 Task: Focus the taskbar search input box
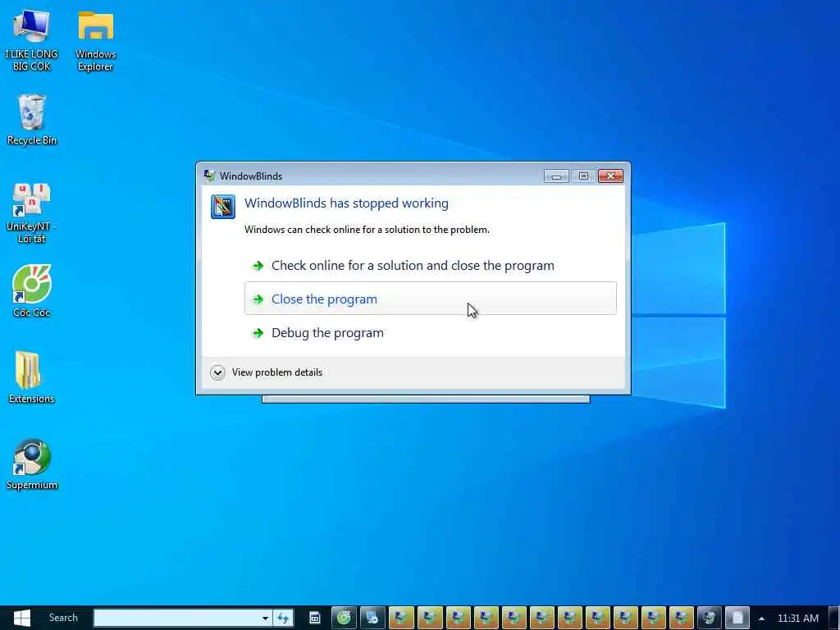click(177, 618)
